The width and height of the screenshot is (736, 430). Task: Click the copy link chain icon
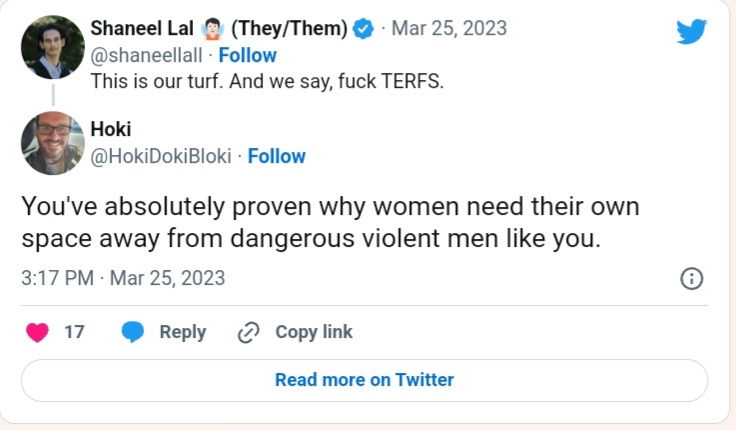pos(249,332)
